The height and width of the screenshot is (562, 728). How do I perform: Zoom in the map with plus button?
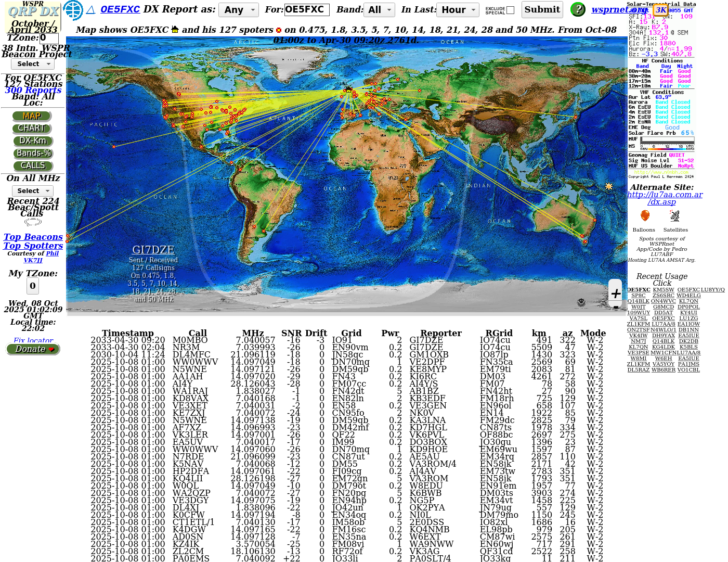click(x=616, y=293)
